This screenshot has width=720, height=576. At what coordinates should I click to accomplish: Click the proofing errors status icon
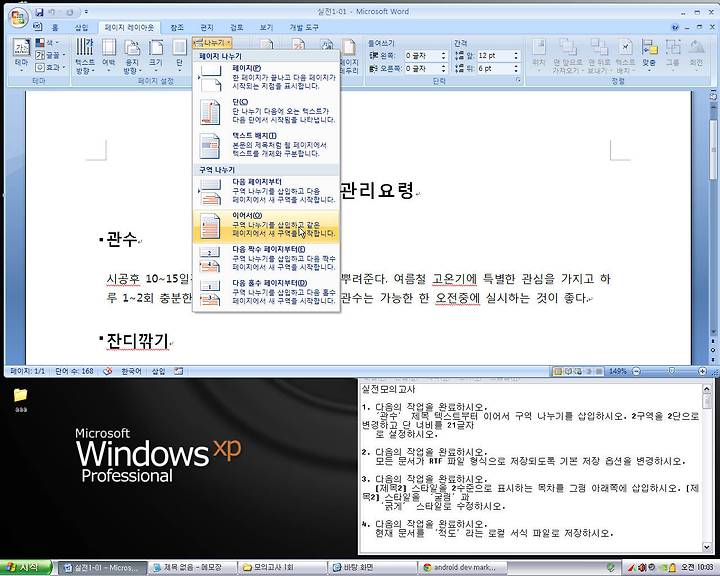(108, 371)
